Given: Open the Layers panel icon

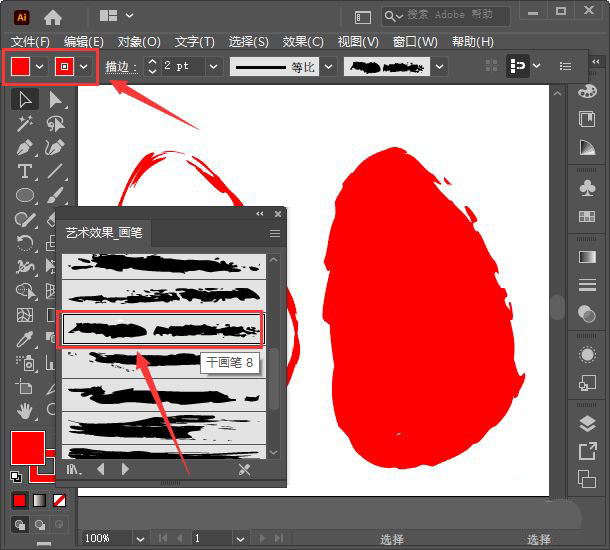Looking at the screenshot, I should (x=587, y=424).
